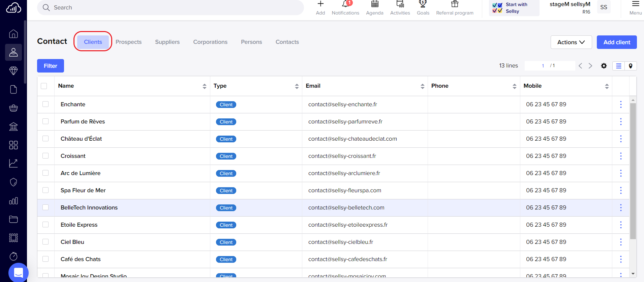Open the bank building sidebar icon
644x282 pixels.
(13, 126)
